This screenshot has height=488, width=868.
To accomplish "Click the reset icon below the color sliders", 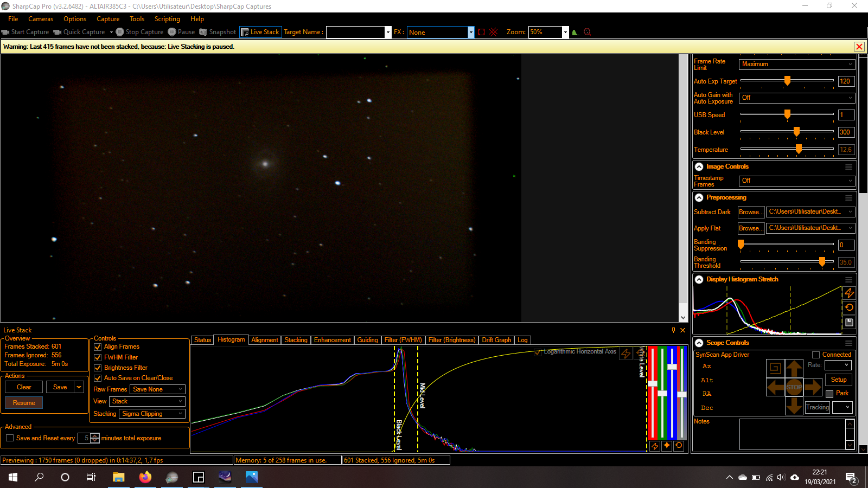I will [x=679, y=446].
